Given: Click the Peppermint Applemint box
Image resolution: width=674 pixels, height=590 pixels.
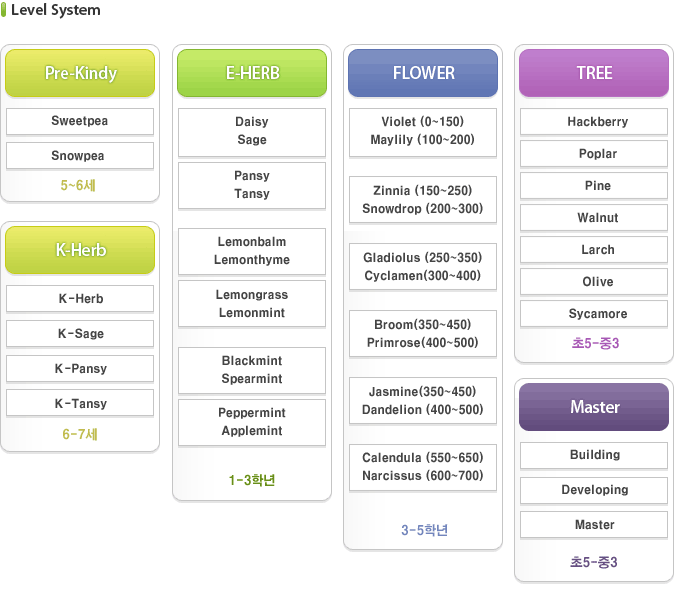Looking at the screenshot, I should (x=252, y=422).
